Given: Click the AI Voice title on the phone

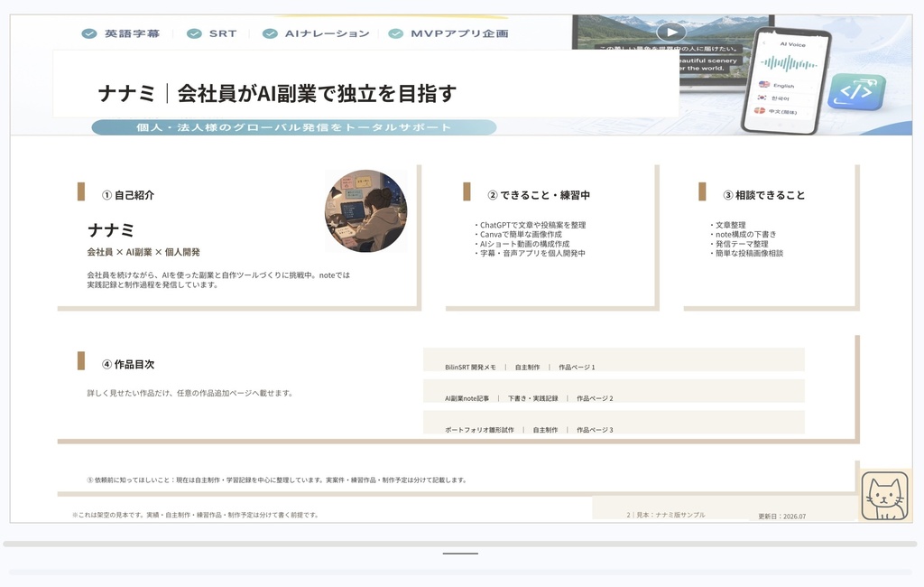Looking at the screenshot, I should 792,44.
